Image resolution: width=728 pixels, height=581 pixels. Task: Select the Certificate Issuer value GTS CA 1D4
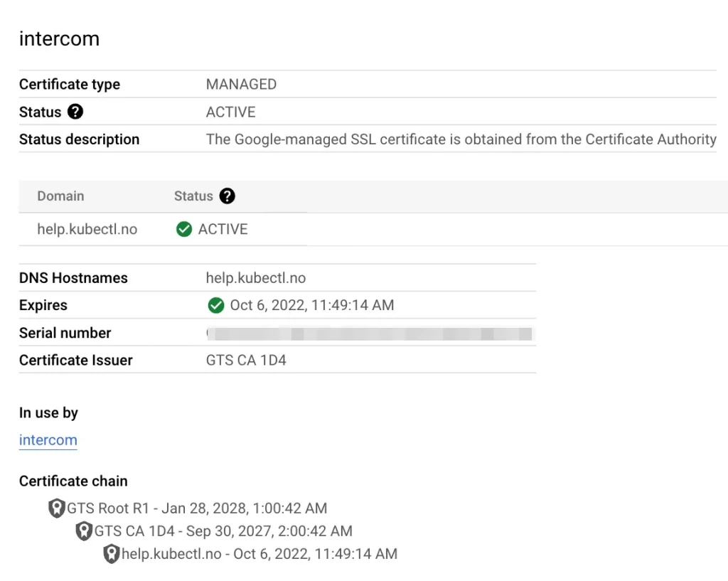pos(246,360)
